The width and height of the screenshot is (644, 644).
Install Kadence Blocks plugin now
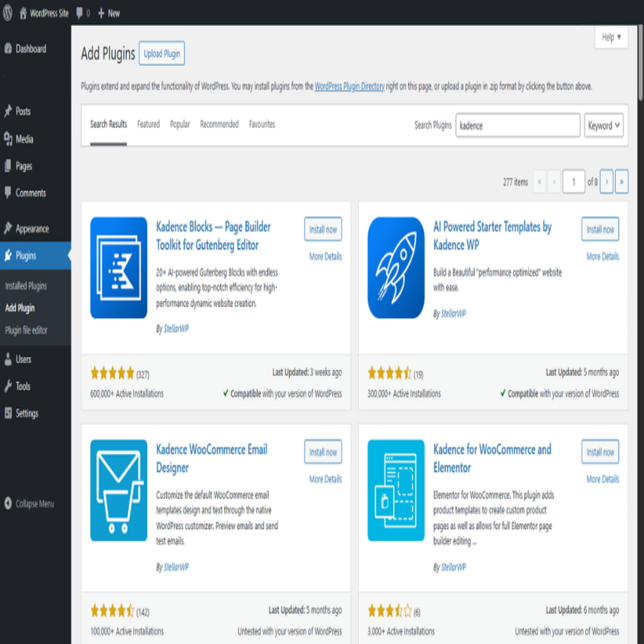point(323,229)
